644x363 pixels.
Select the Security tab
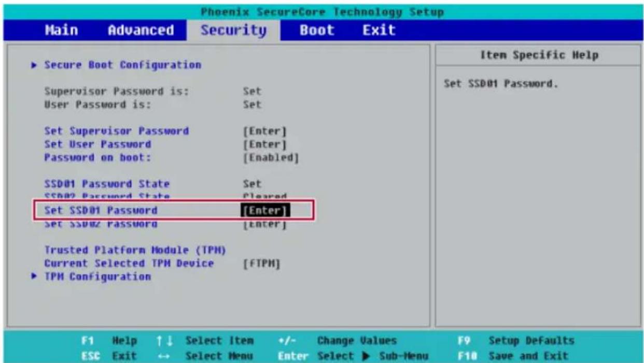233,31
